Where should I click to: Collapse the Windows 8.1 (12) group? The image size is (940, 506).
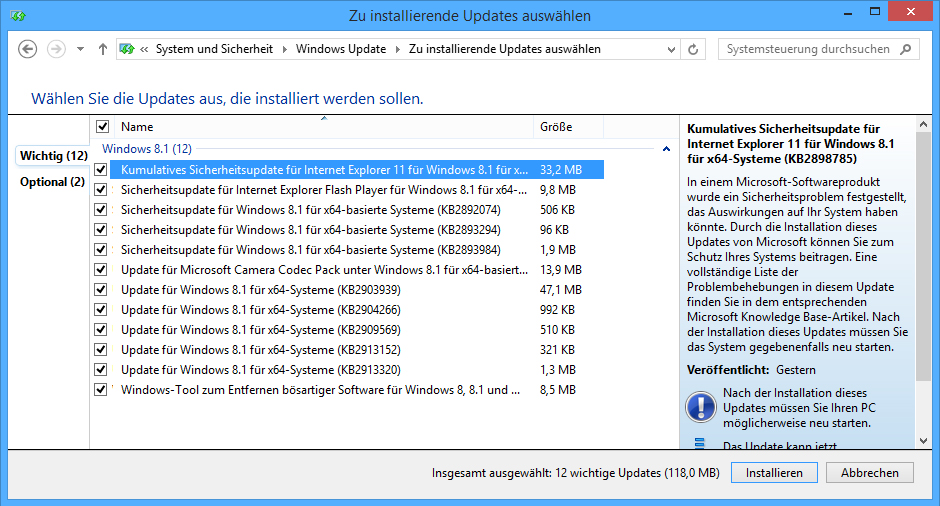tap(666, 149)
